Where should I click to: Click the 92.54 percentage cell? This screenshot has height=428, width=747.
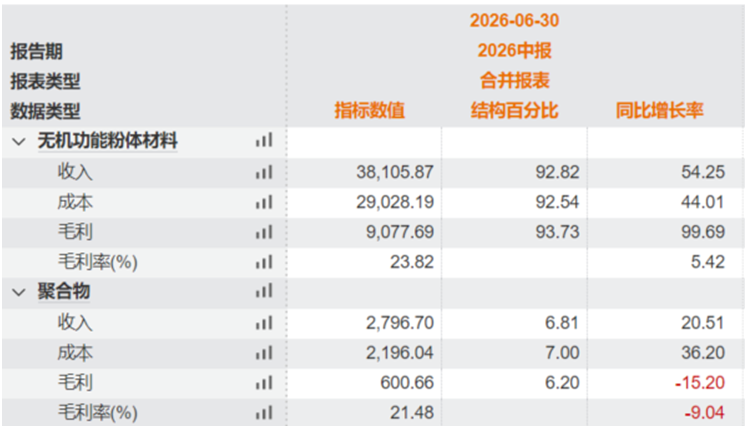[x=515, y=202]
